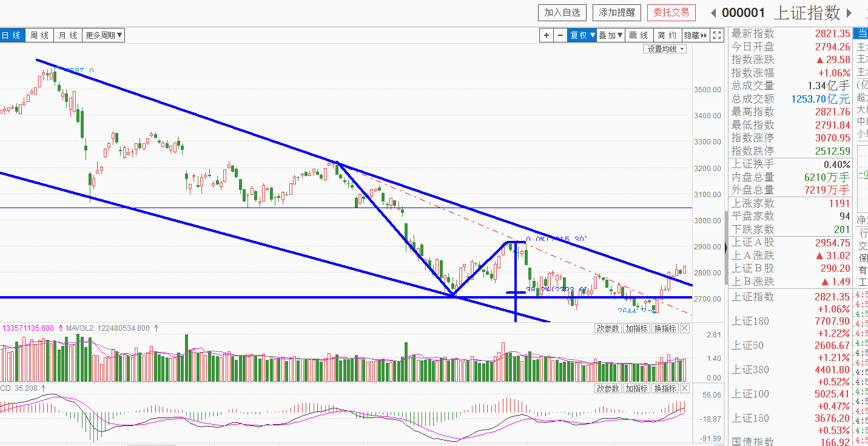Toggle 画线 drawing line mode
This screenshot has height=446, width=868.
(639, 35)
